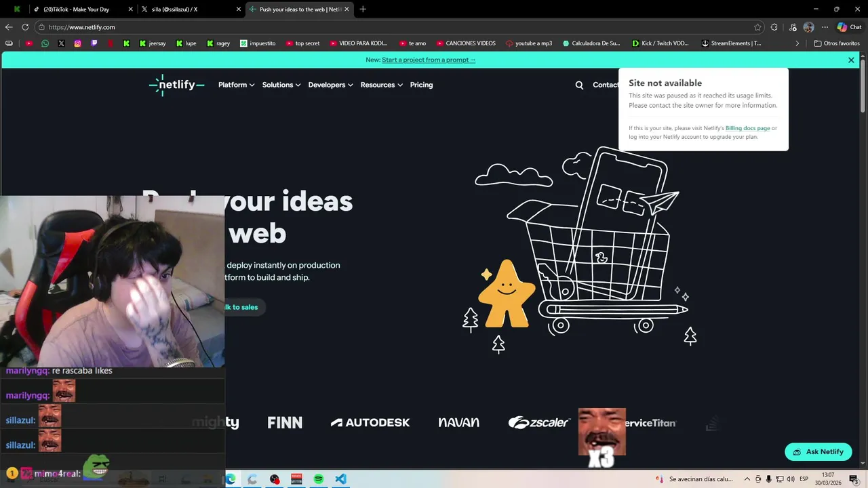Click the Contact link in the header
868x488 pixels.
point(606,85)
